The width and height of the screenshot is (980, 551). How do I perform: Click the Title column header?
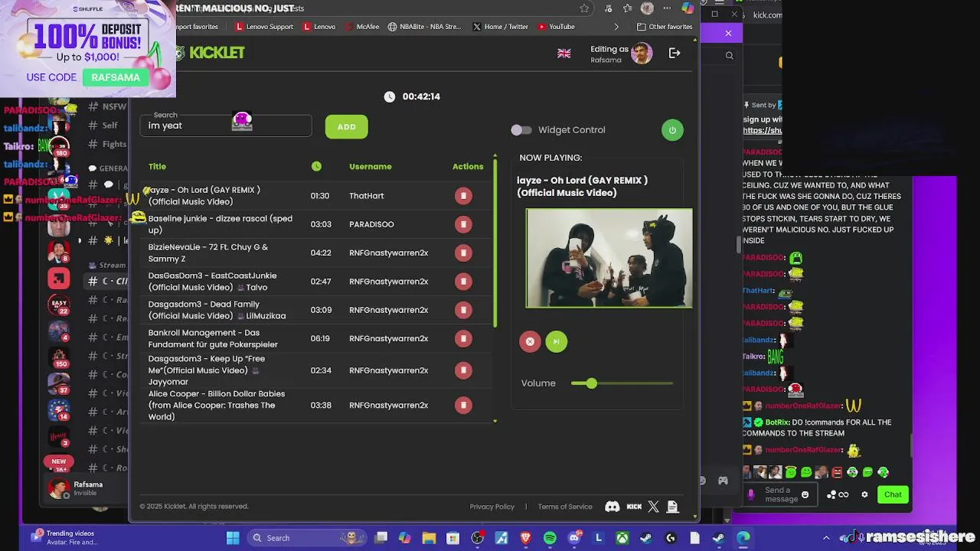coord(157,166)
